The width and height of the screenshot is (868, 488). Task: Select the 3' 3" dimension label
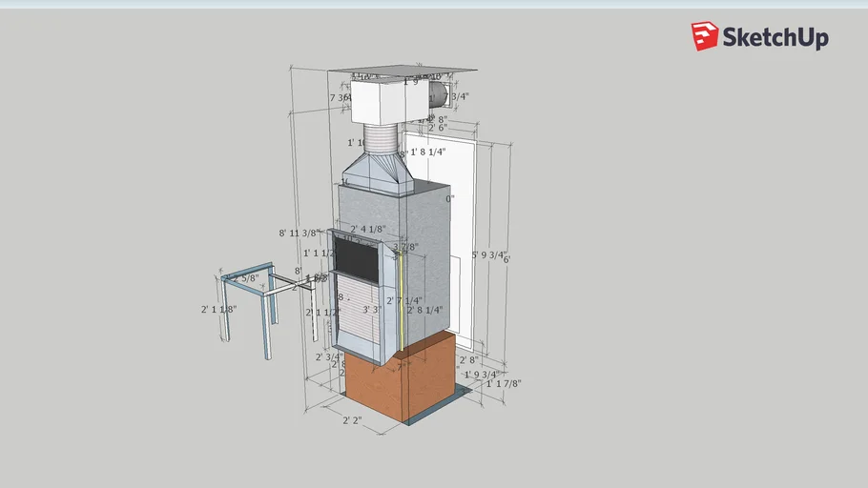373,309
